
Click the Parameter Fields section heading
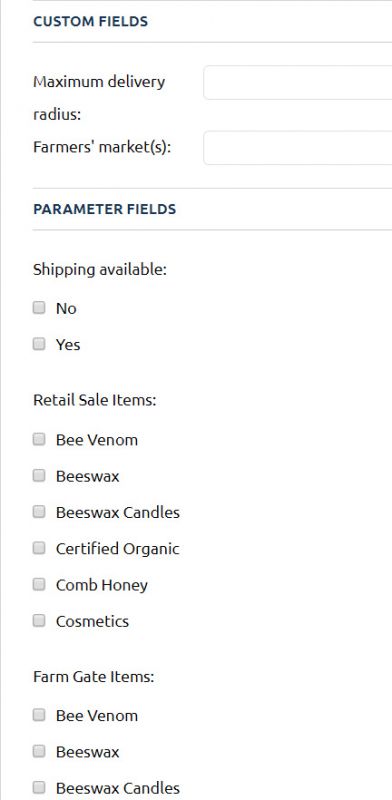pos(105,209)
